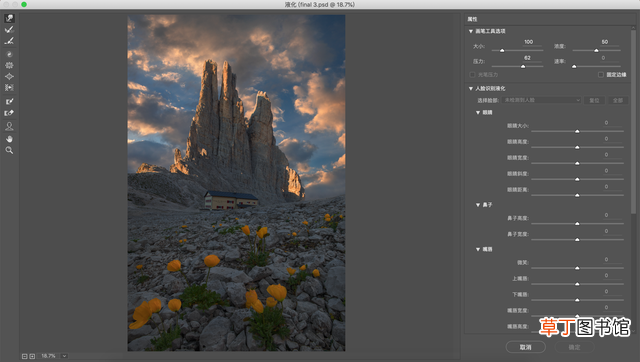
Task: Click the 微笑 smile slider
Action: tap(577, 268)
